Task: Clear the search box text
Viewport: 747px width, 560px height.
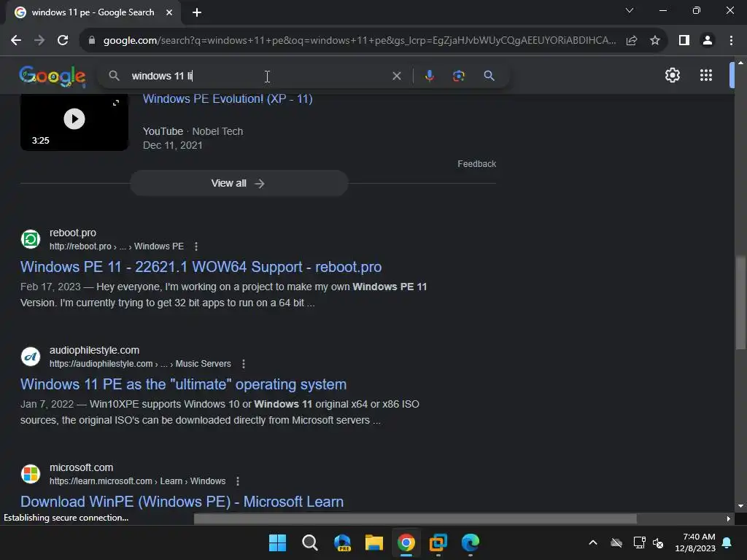Action: (396, 76)
